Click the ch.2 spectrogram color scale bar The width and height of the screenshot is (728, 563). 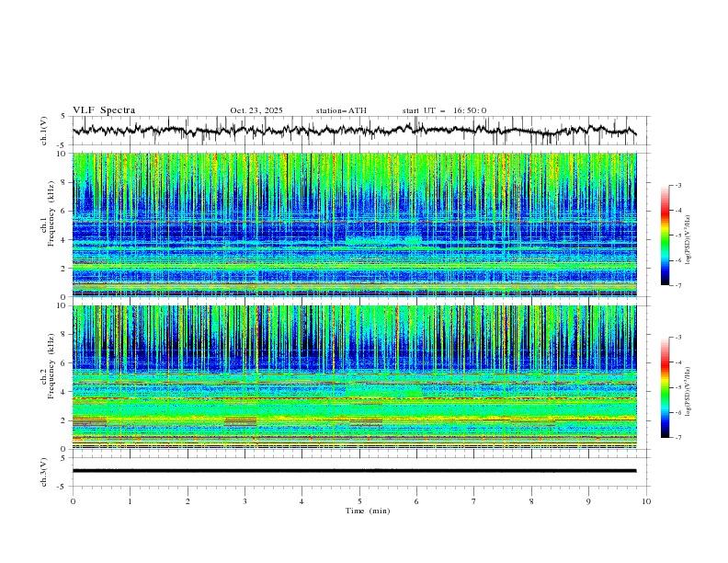click(665, 387)
